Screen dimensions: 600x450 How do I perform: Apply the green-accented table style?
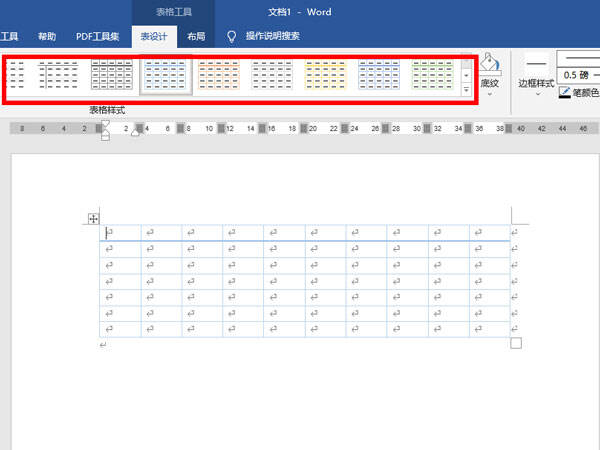click(x=432, y=76)
